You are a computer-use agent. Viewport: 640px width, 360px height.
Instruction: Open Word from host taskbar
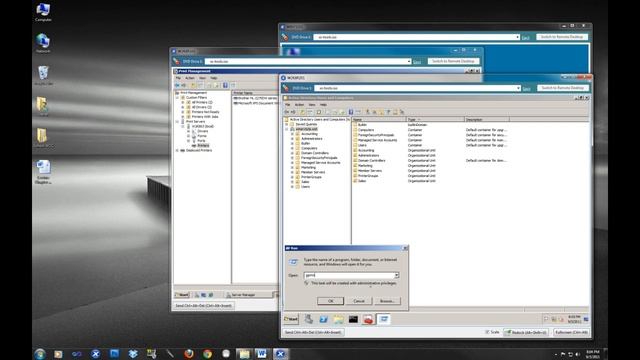pos(262,354)
